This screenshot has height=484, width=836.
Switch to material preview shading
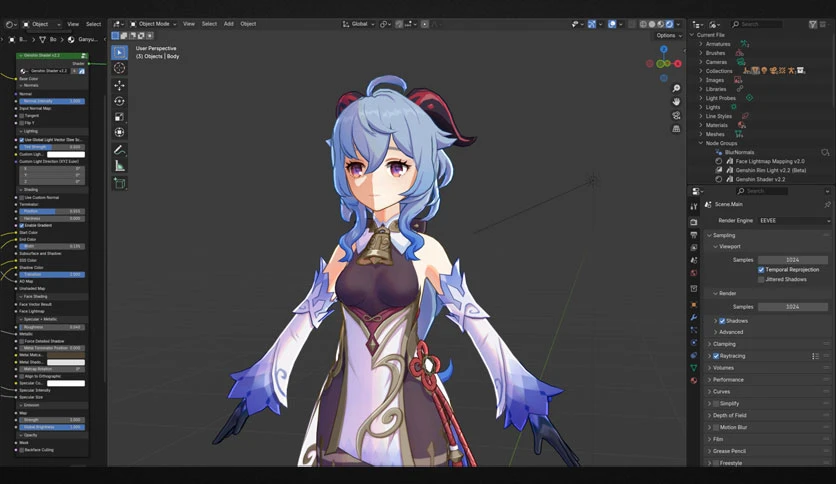click(661, 24)
